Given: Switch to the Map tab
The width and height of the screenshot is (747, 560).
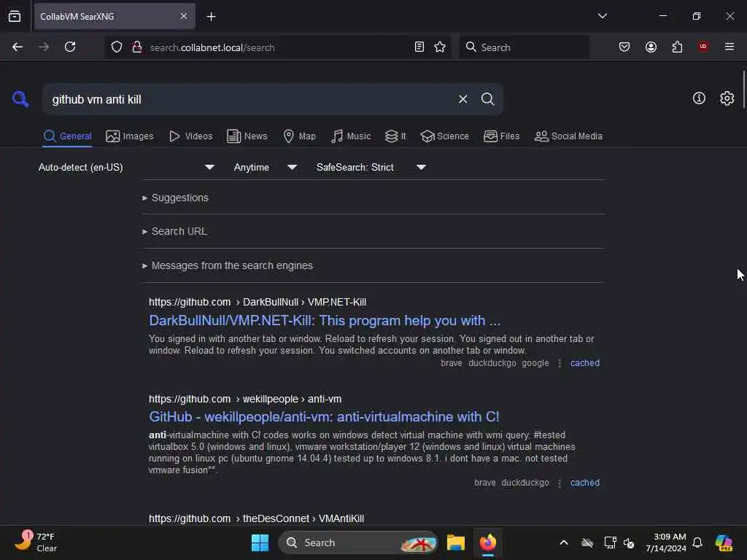Looking at the screenshot, I should (299, 136).
